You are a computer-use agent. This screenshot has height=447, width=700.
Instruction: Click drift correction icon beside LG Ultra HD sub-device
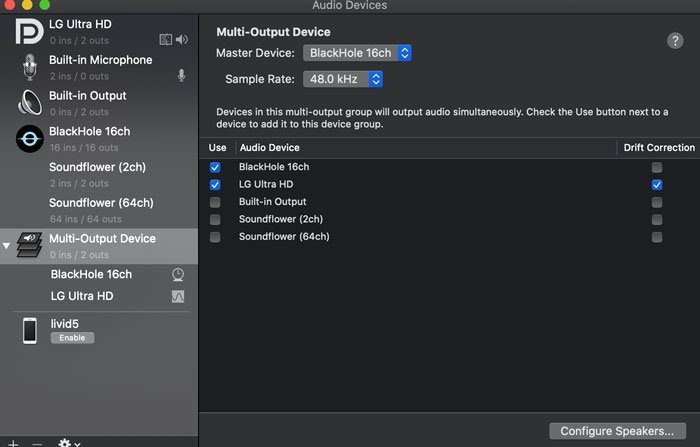click(178, 296)
